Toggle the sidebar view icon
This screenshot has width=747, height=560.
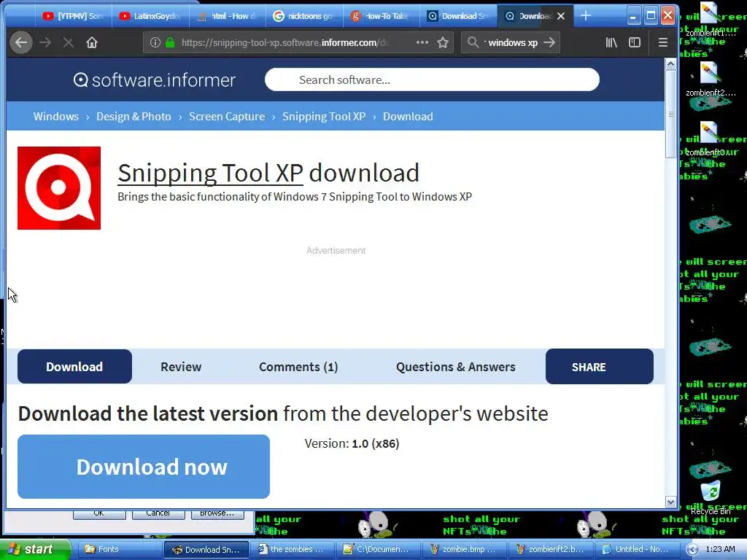635,42
